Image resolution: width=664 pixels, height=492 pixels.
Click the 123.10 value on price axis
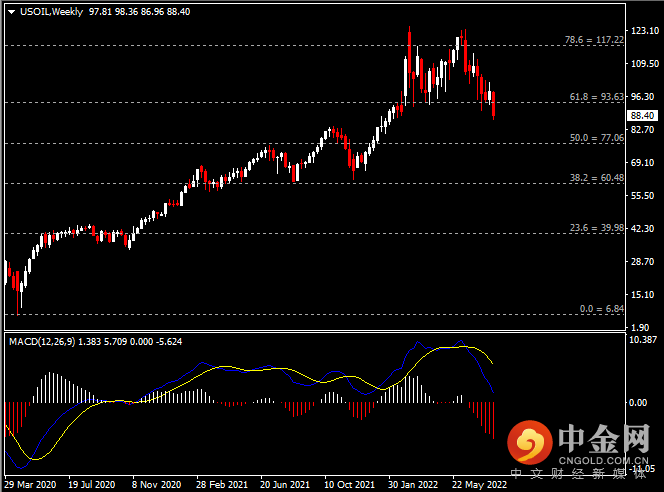pyautogui.click(x=643, y=32)
